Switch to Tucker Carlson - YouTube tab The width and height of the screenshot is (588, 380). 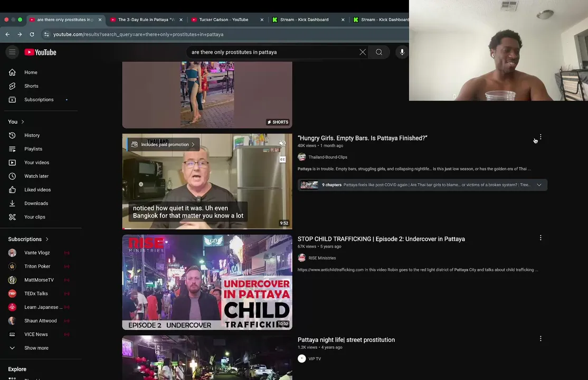[223, 20]
